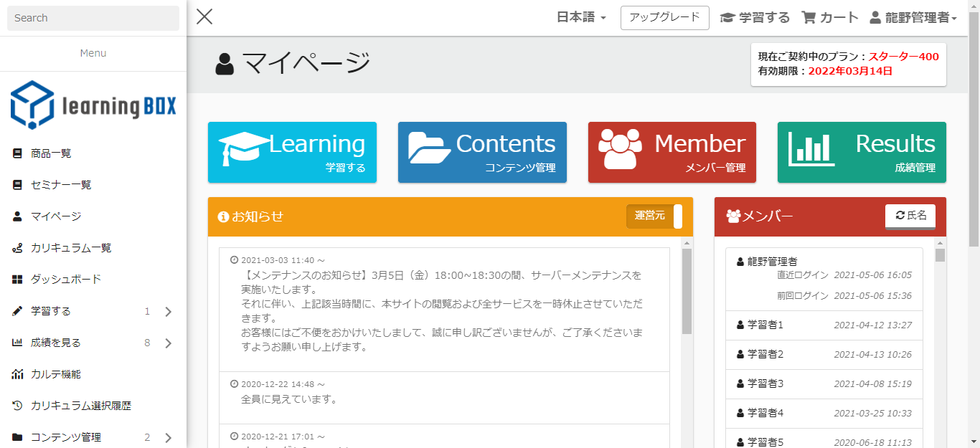Image resolution: width=980 pixels, height=448 pixels.
Task: Open the 龍野管理者 account dropdown
Action: click(913, 18)
